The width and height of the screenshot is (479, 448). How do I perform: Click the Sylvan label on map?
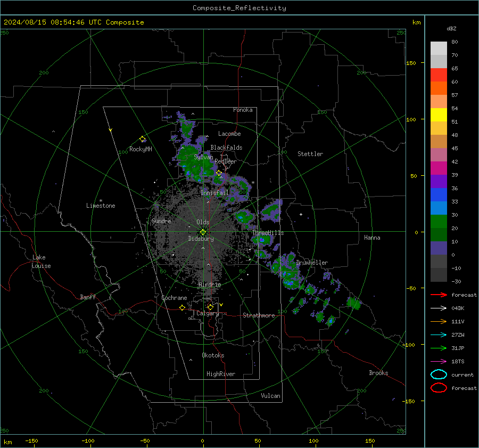(203, 157)
